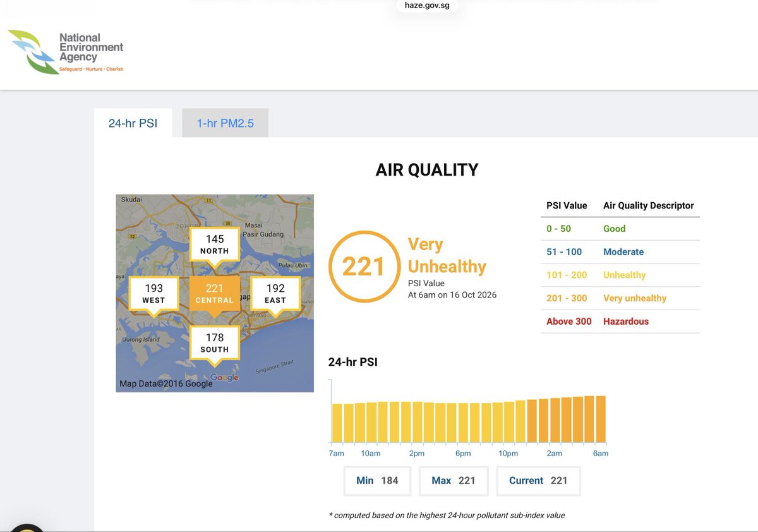Click the 'Very unhealthy' legend row text
Image resolution: width=758 pixels, height=532 pixels.
pyautogui.click(x=635, y=298)
